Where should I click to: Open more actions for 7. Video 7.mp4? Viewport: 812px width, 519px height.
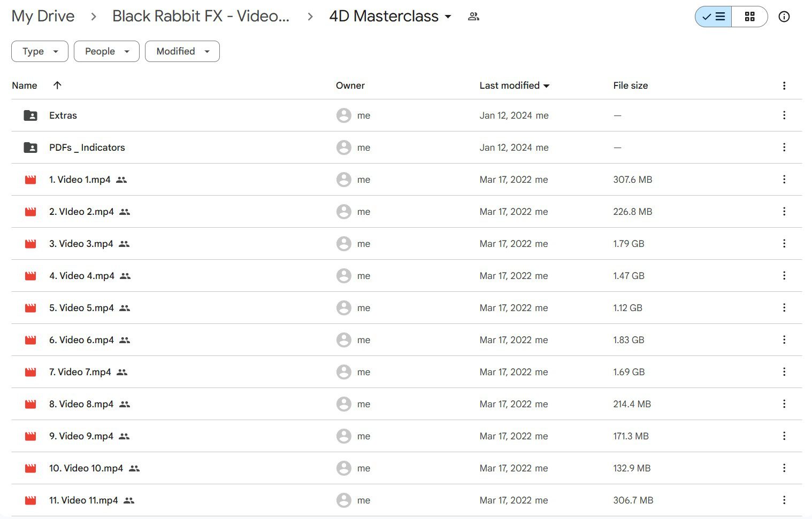coord(784,372)
